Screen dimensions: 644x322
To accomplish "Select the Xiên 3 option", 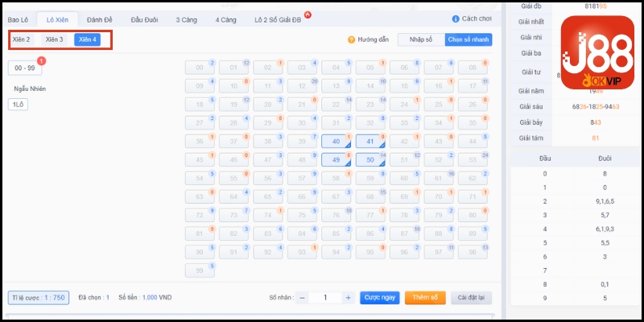I will 54,39.
